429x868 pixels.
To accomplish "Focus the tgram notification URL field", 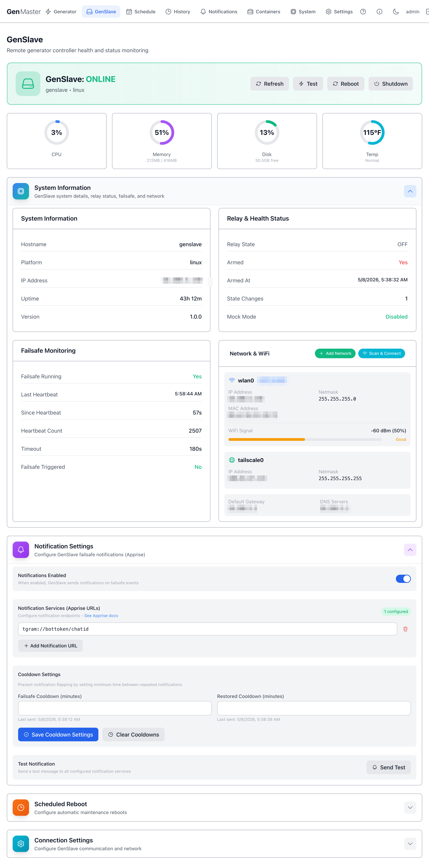I will coord(208,629).
